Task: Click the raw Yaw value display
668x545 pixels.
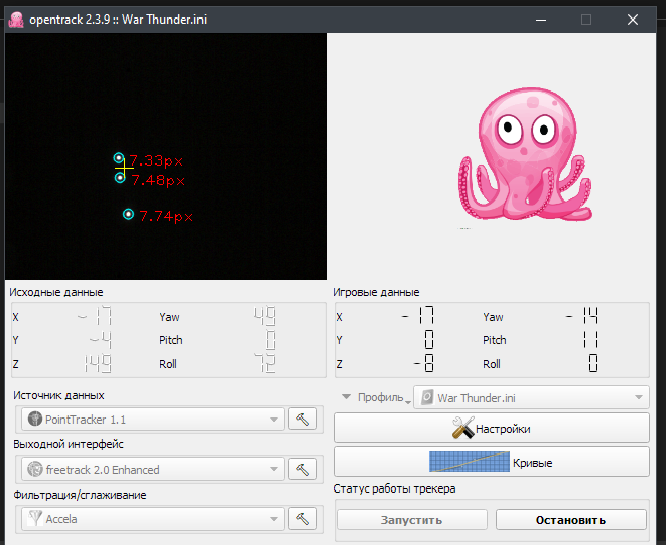Action: coord(265,317)
